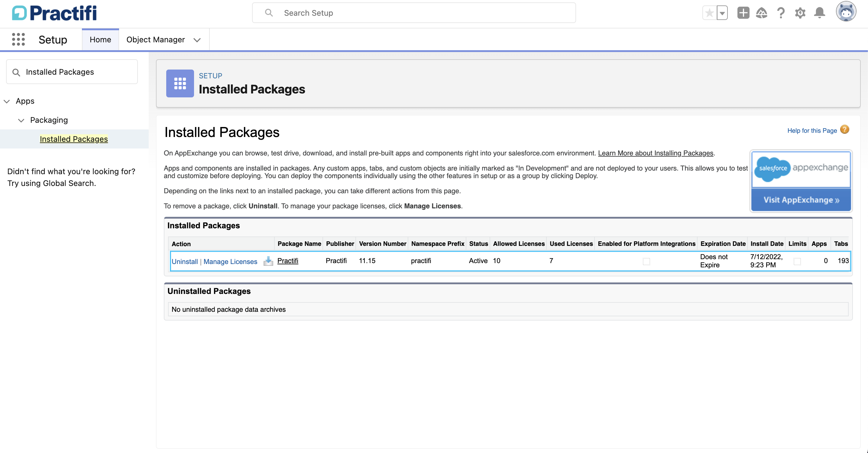Click the Namespace Prefix column header
The height and width of the screenshot is (453, 868).
[x=438, y=244]
